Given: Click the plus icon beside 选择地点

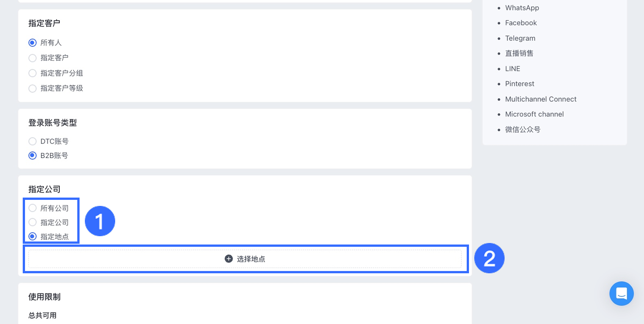Looking at the screenshot, I should [x=229, y=259].
